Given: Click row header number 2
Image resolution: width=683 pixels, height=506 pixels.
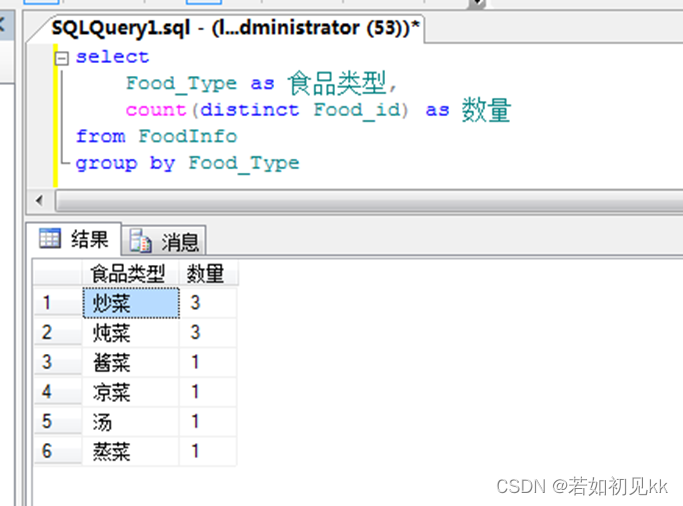Looking at the screenshot, I should click(x=58, y=333).
